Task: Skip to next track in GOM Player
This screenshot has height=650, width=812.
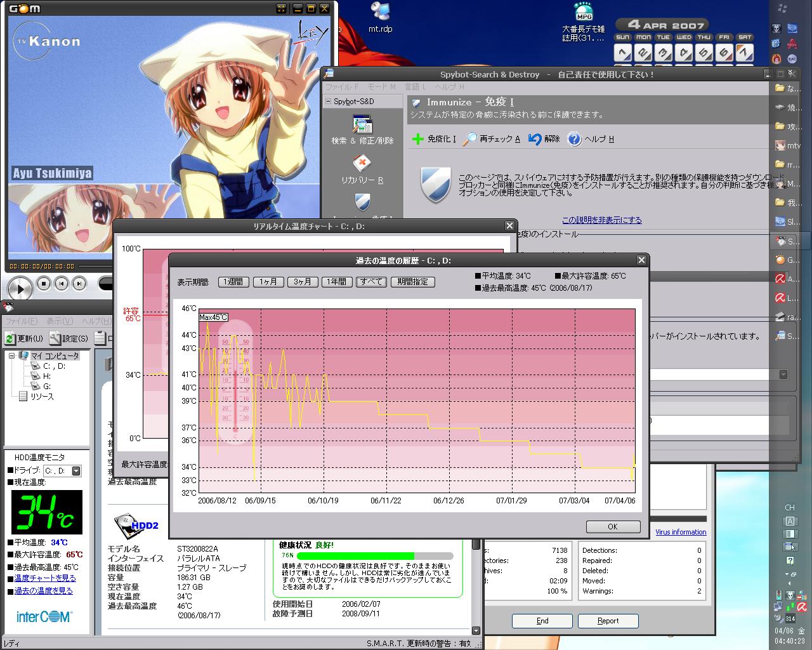Action: point(79,284)
